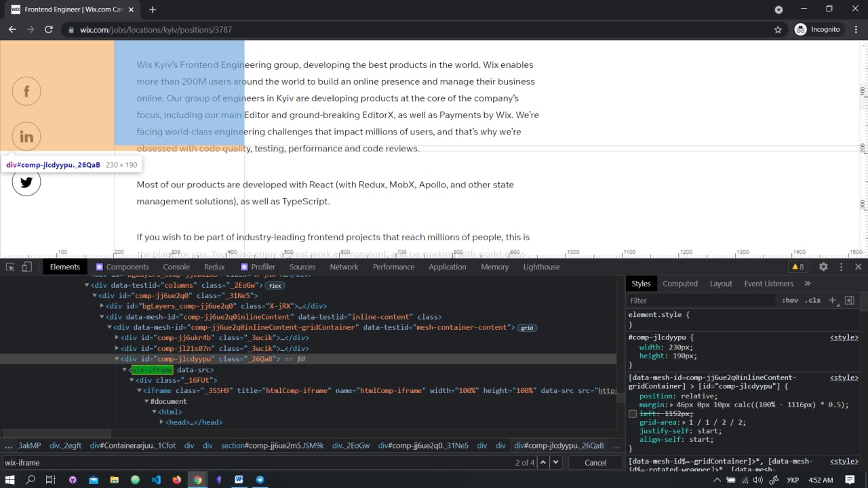Open Chrome three-dot menu
Image resolution: width=868 pixels, height=488 pixels.
click(x=856, y=29)
